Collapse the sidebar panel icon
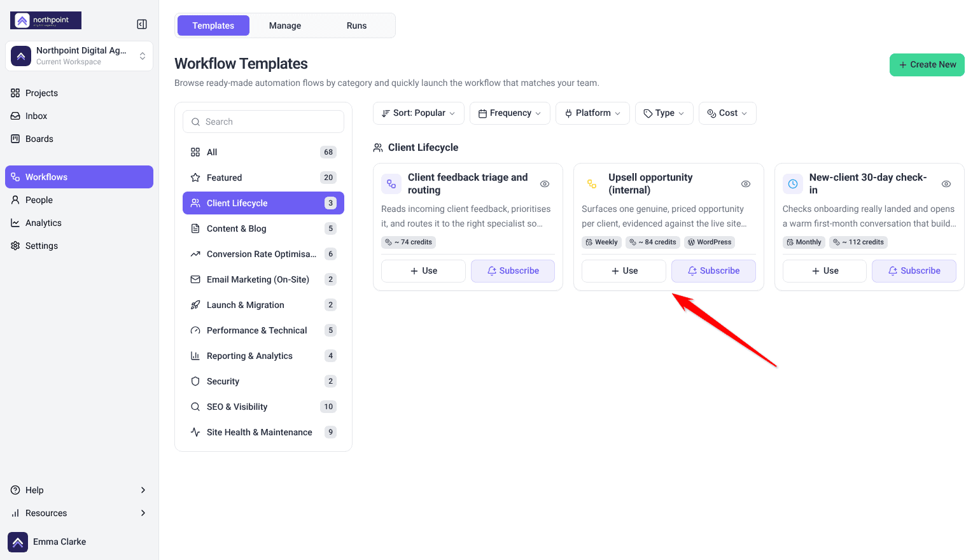Viewport: 980px width, 560px height. coord(142,24)
